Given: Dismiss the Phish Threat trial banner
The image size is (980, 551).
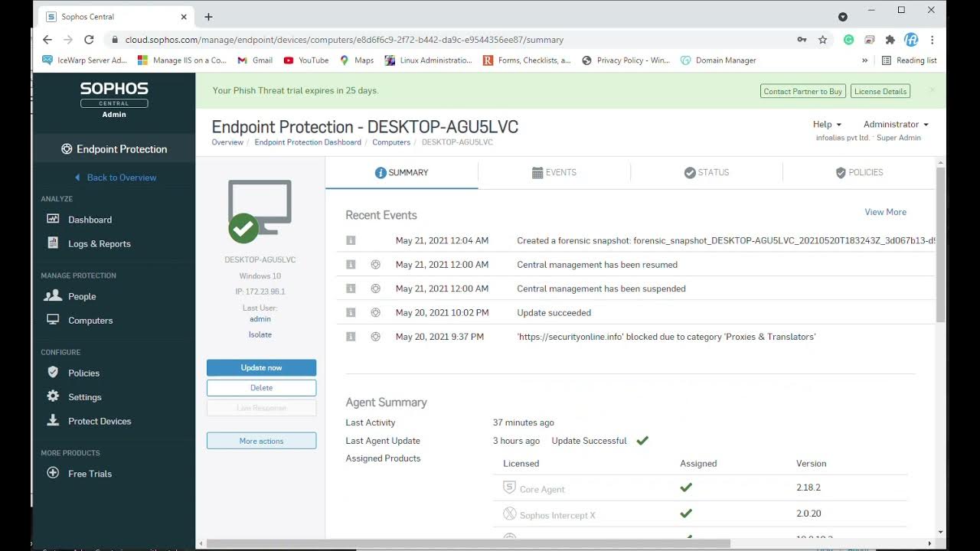Looking at the screenshot, I should pyautogui.click(x=932, y=90).
